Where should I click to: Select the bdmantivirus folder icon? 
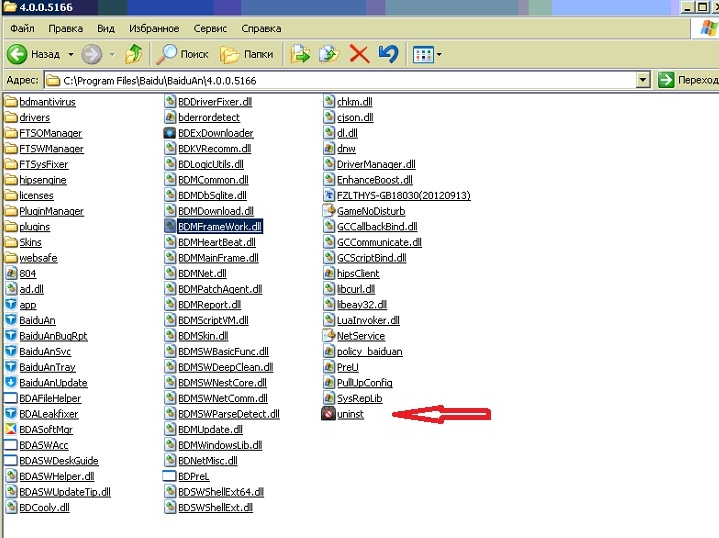tap(11, 102)
